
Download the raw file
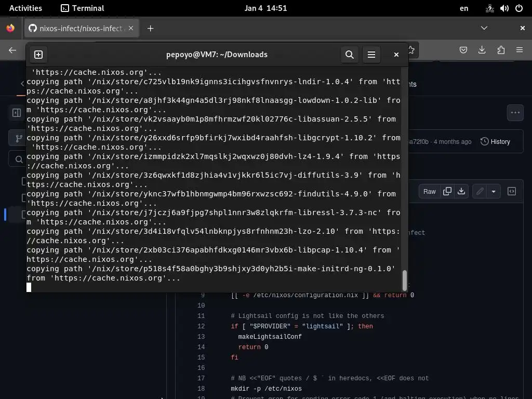(x=461, y=192)
